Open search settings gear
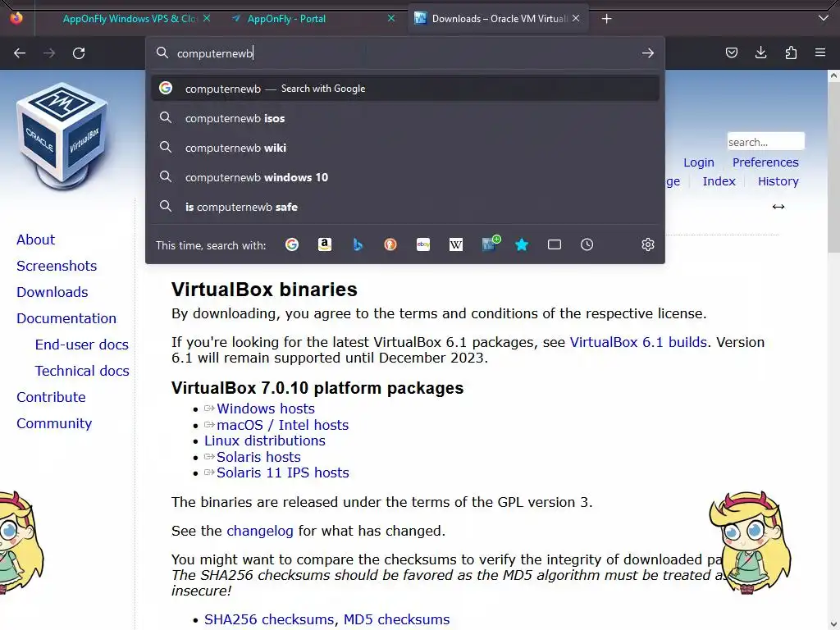This screenshot has width=840, height=630. pos(648,244)
